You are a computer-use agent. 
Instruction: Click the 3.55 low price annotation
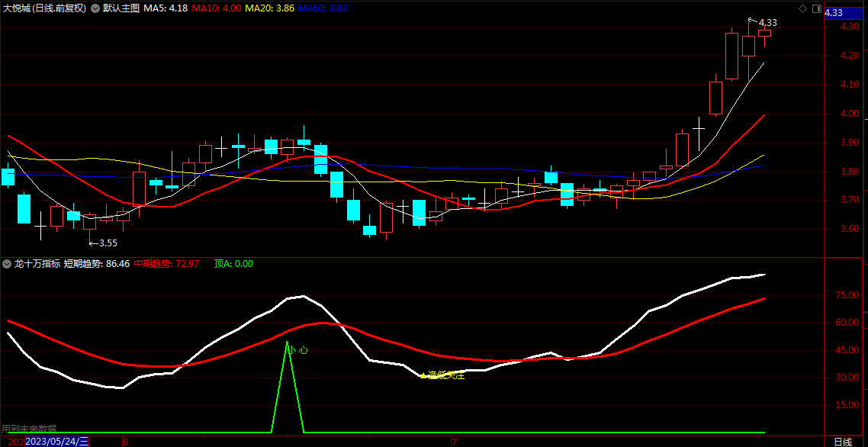pos(104,243)
